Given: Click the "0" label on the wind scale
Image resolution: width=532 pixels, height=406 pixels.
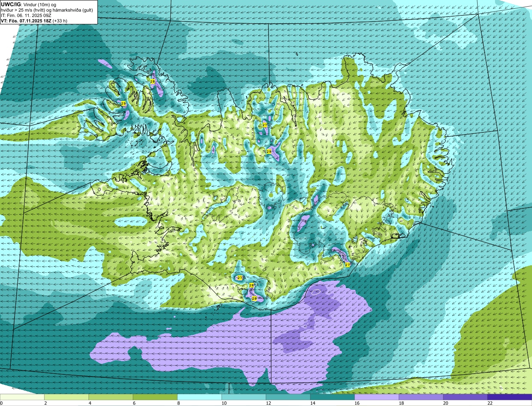Looking at the screenshot, I should 2,403.
